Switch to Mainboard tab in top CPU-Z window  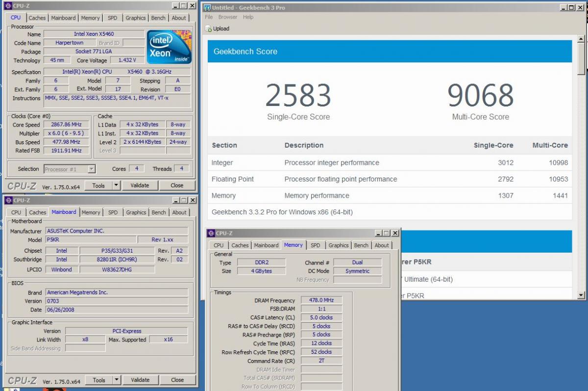coord(64,18)
